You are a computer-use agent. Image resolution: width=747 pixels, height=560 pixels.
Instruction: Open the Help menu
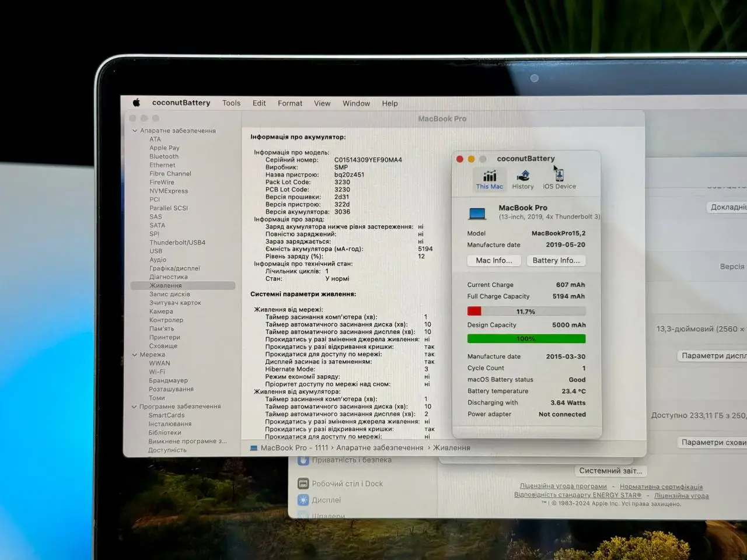tap(390, 103)
